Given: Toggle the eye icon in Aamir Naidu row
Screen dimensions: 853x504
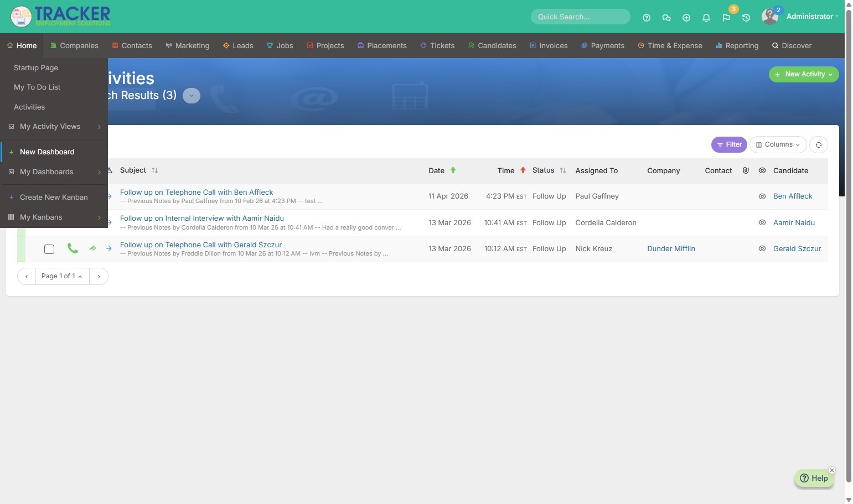Looking at the screenshot, I should [762, 222].
